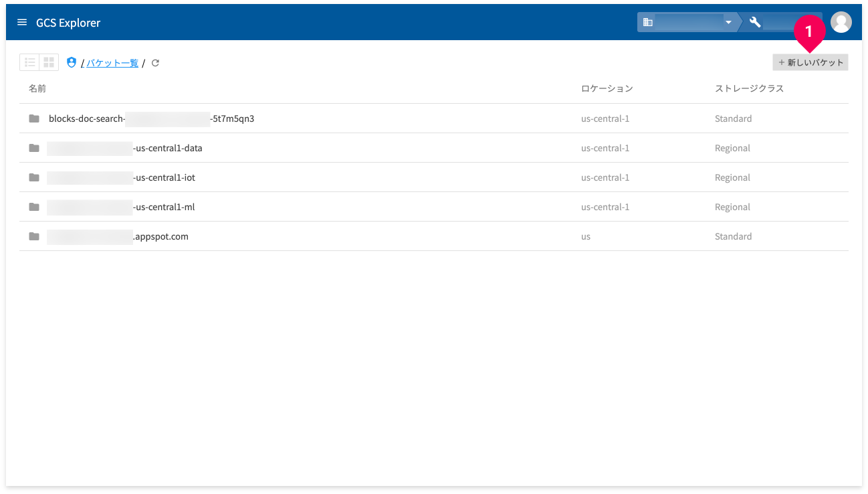
Task: Switch to list view layout
Action: 29,62
